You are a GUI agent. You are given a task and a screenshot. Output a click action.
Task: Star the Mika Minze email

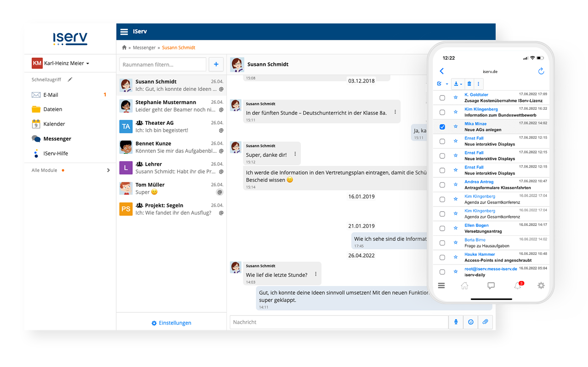(456, 126)
